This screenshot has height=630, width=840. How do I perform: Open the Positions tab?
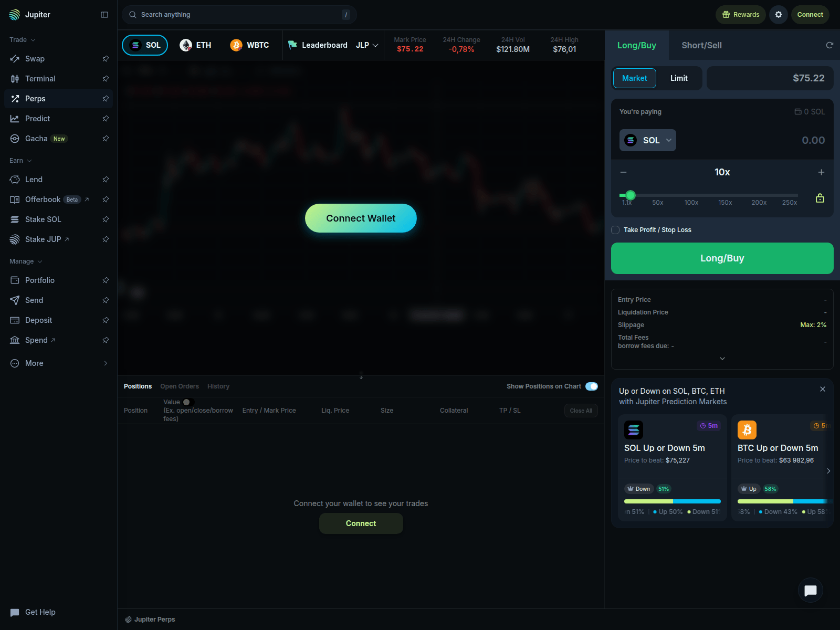pyautogui.click(x=138, y=386)
